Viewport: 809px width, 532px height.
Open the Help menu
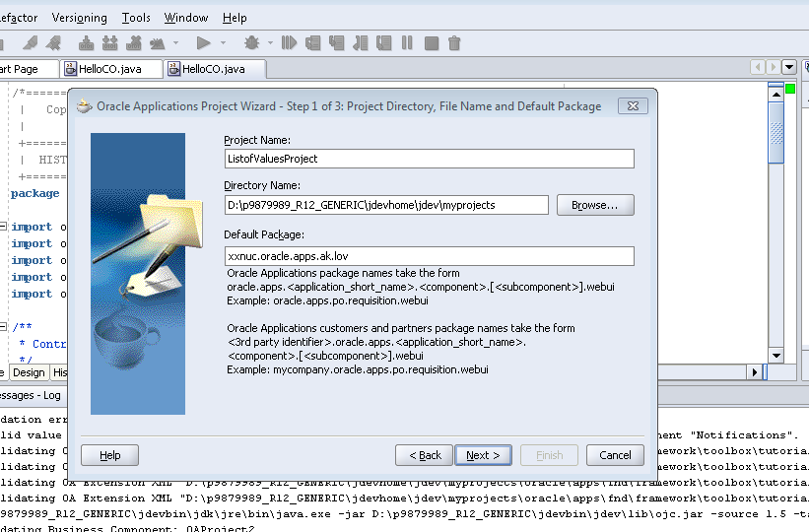235,18
